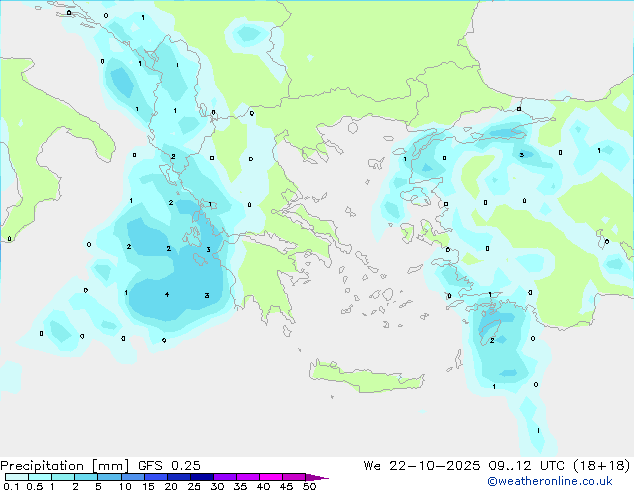The image size is (634, 490).
Task: Click the 5–10 mm legend swatch
Action: [x=109, y=477]
